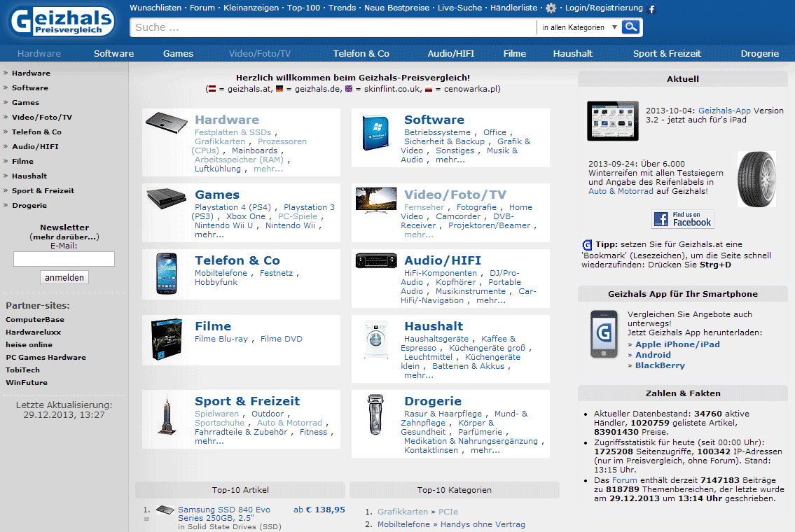Image resolution: width=795 pixels, height=532 pixels.
Task: Click Forum link in Zahlen & Fakten
Action: click(x=625, y=480)
